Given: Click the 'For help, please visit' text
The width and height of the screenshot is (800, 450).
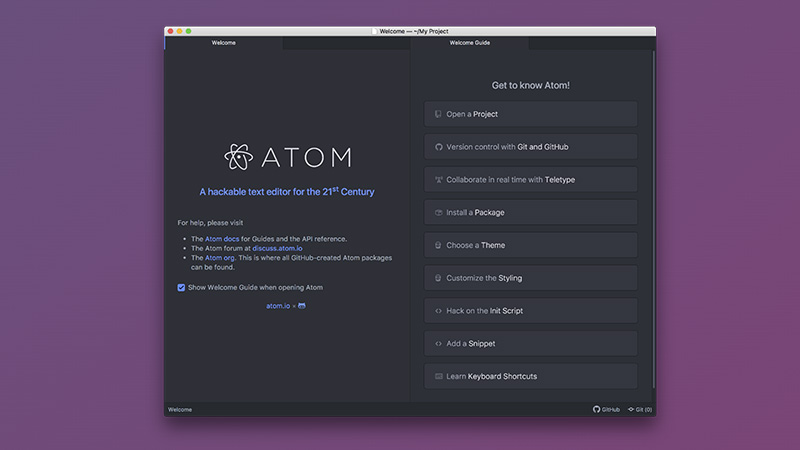Looking at the screenshot, I should click(x=210, y=223).
